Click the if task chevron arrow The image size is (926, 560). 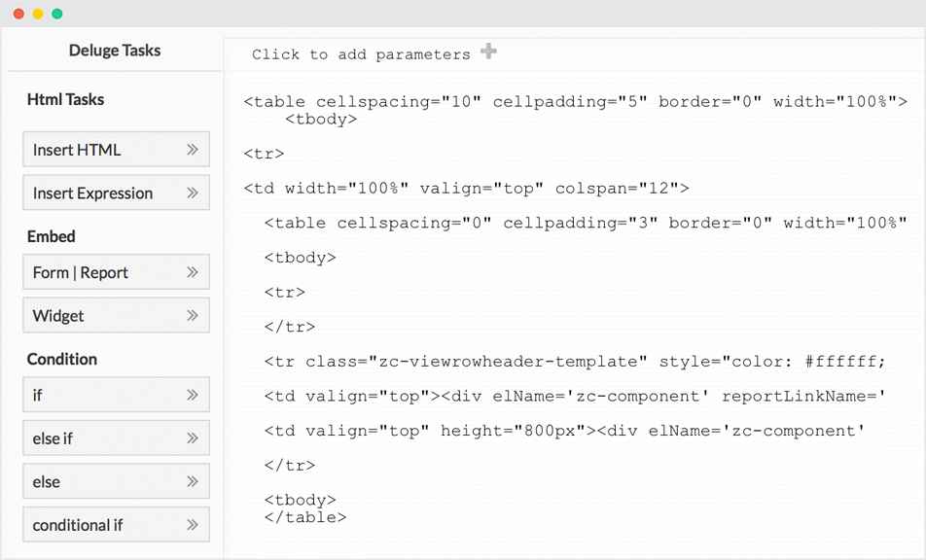click(x=192, y=395)
